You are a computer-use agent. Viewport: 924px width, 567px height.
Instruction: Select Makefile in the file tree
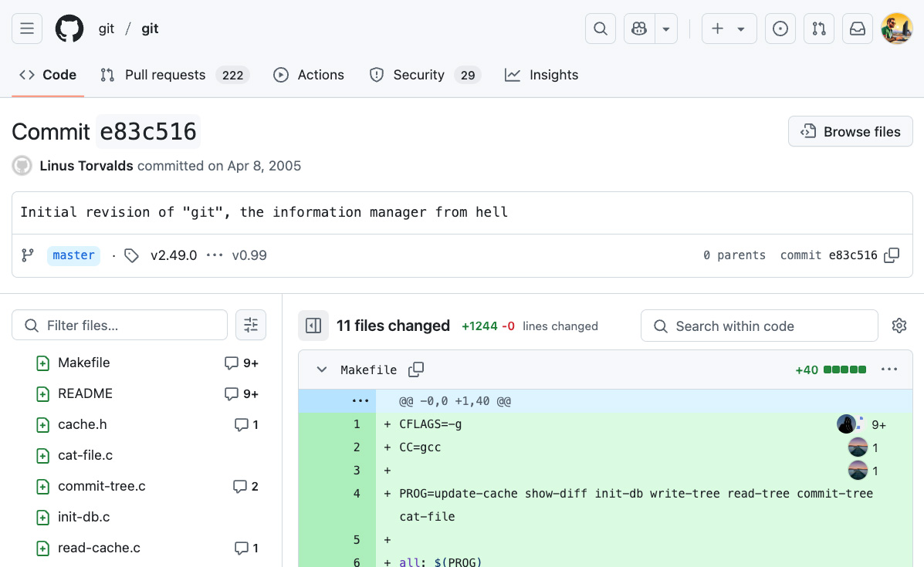[83, 363]
